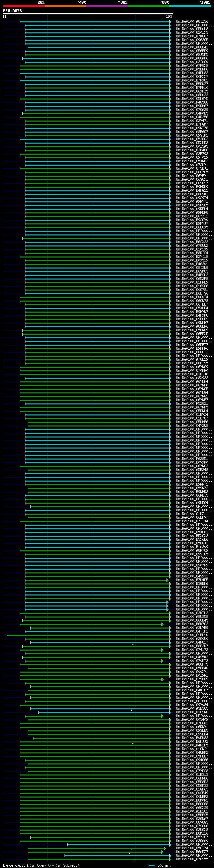214x868 pixels.
Task: Click the UniRef100_P62851 label
Action: coord(192,459)
